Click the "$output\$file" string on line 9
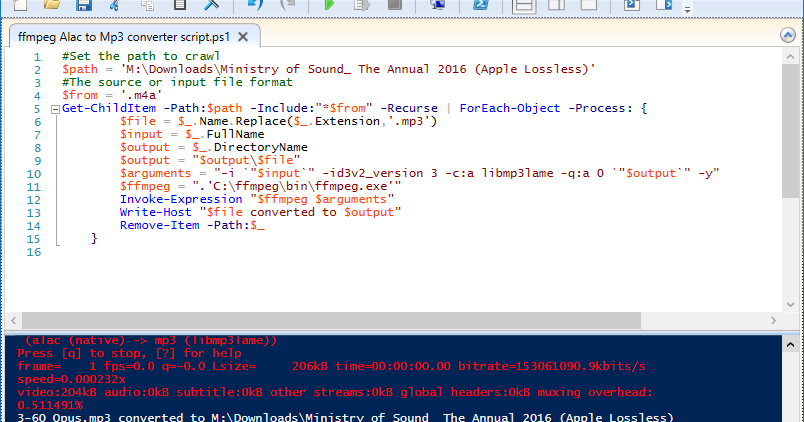This screenshot has height=422, width=804. point(246,160)
